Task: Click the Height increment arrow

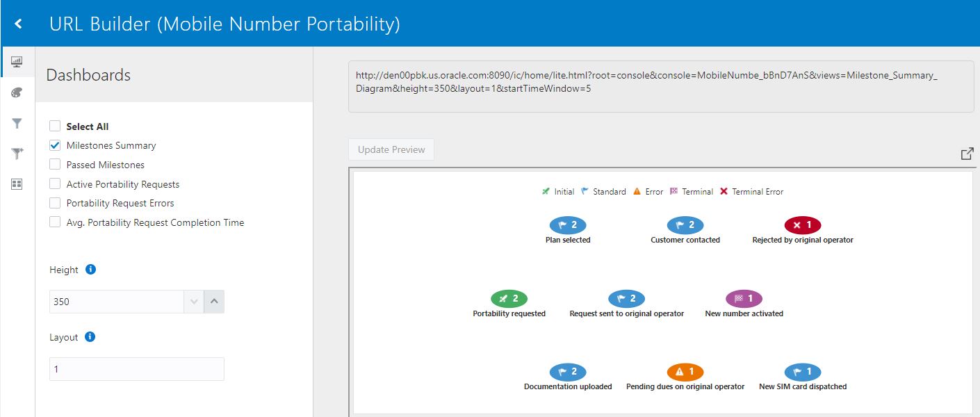Action: tap(215, 301)
